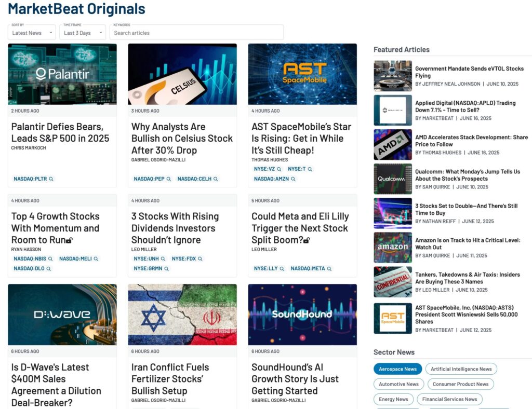Open featured article about eVTOL stocks
The width and height of the screenshot is (532, 409).
click(x=469, y=72)
